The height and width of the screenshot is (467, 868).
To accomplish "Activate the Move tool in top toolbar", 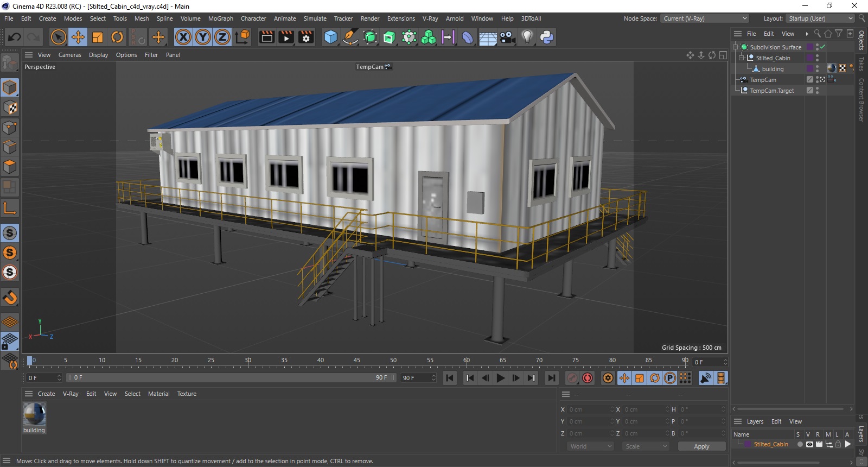I will coord(78,37).
